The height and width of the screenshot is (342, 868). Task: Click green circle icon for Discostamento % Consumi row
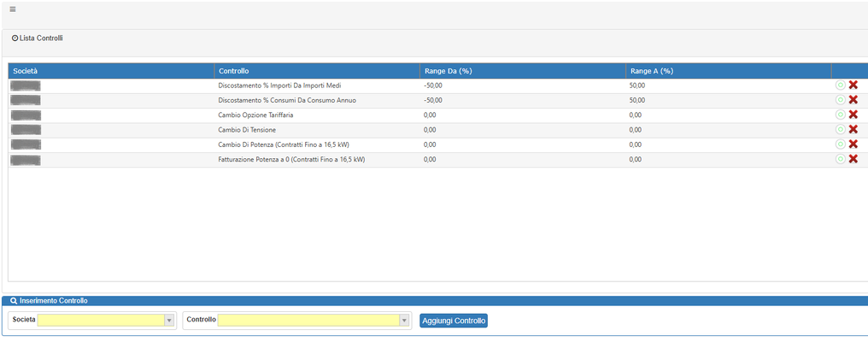(841, 100)
